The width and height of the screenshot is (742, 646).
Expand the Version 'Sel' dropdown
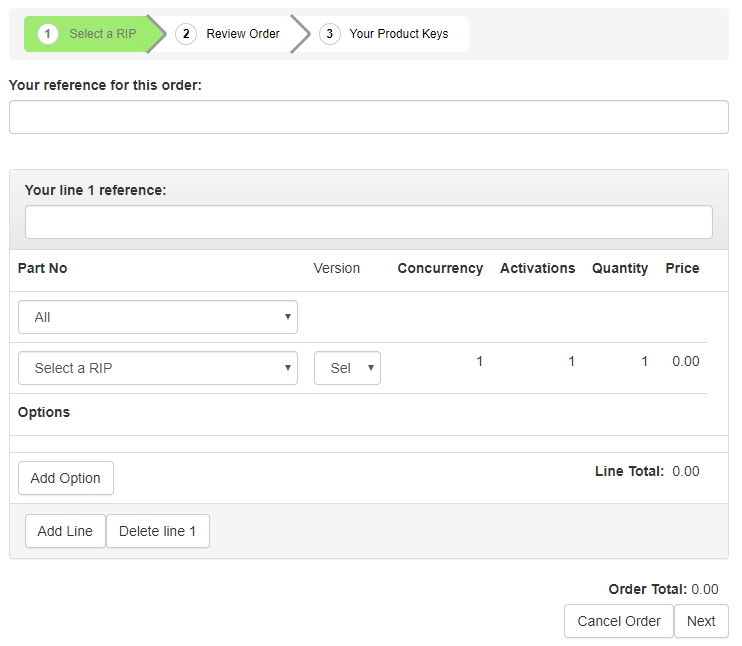pyautogui.click(x=347, y=368)
